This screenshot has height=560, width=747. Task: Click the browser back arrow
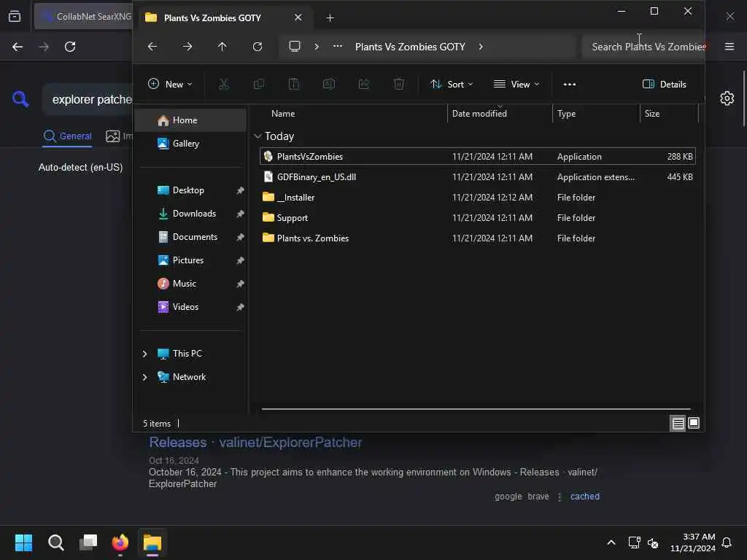point(18,47)
